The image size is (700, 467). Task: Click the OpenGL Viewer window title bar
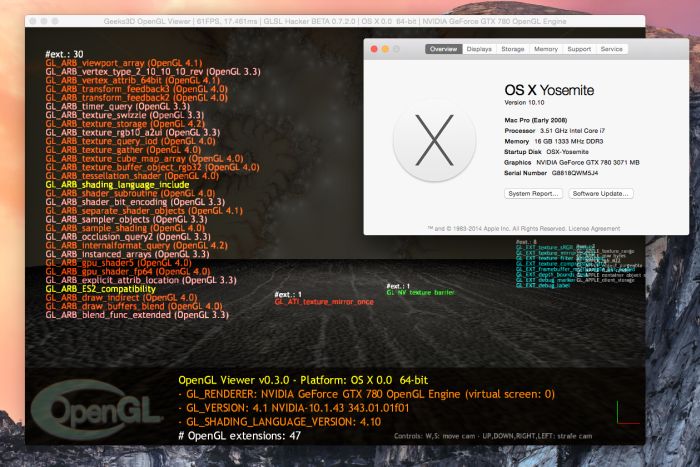point(335,21)
